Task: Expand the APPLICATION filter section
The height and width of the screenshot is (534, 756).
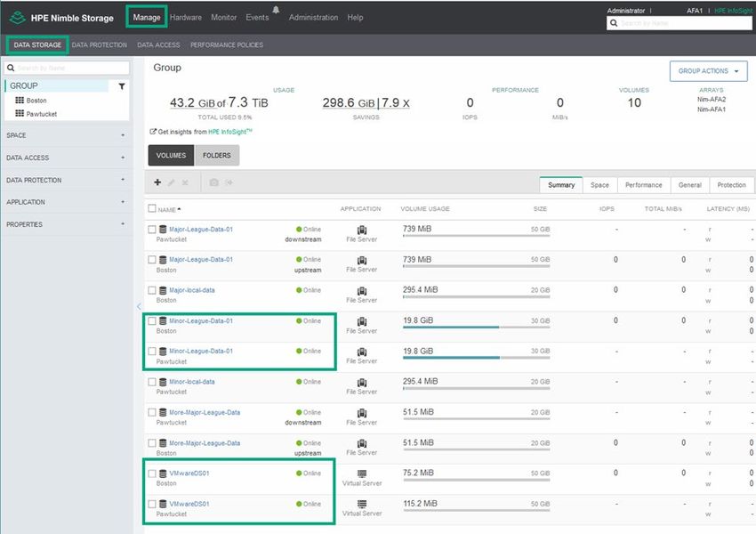Action: 66,202
